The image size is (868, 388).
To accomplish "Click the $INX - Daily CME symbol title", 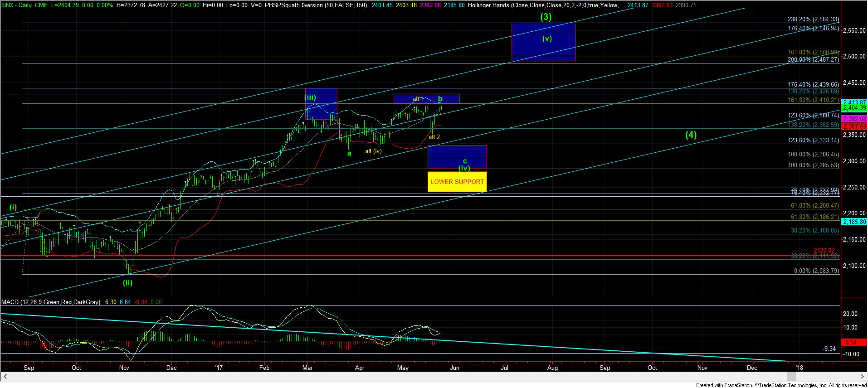I will pos(24,5).
